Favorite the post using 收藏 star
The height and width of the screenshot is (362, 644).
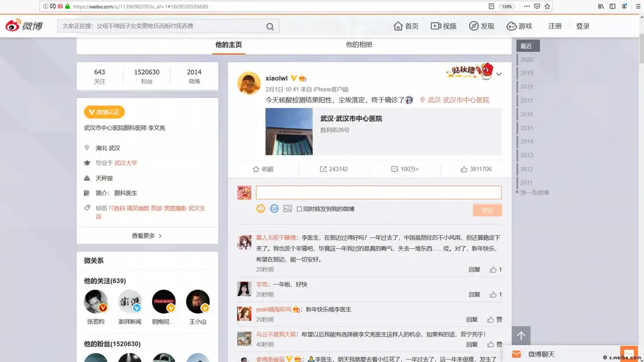[263, 169]
